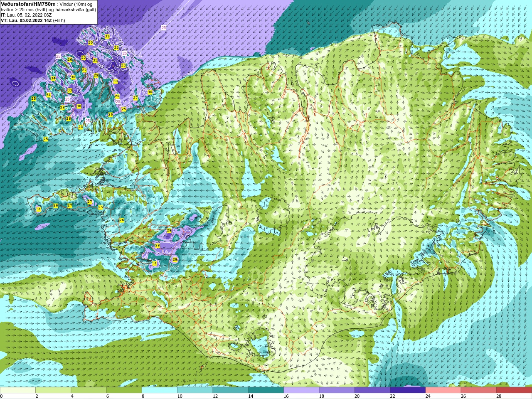This screenshot has height=399, width=532.
Task: Click the 6–8 m/s legend color swatch
Action: pyautogui.click(x=124, y=390)
